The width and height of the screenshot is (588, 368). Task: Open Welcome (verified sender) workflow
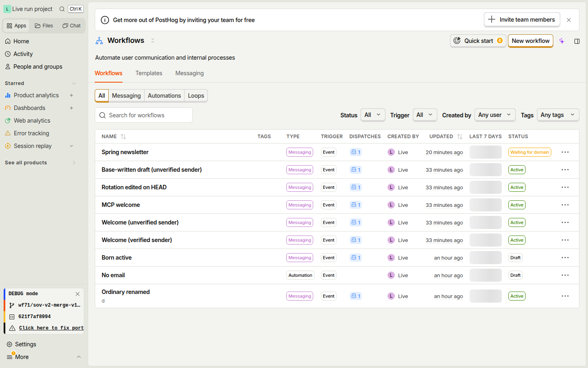point(137,240)
